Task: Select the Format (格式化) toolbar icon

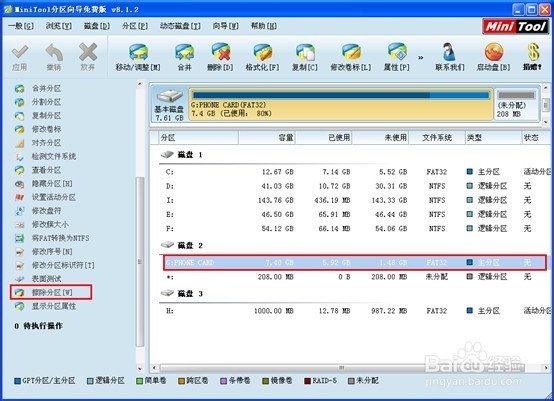Action: click(x=263, y=53)
